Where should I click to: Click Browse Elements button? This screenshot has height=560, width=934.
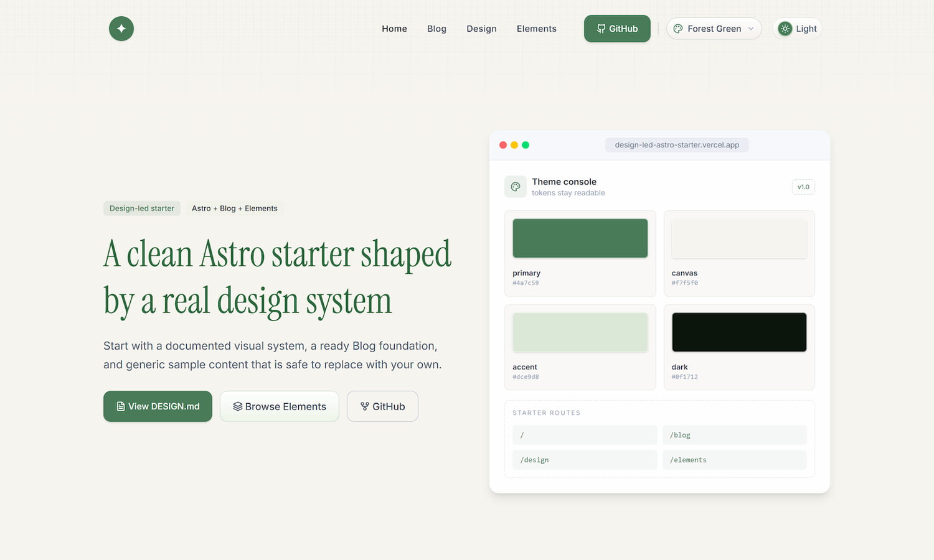coord(280,406)
